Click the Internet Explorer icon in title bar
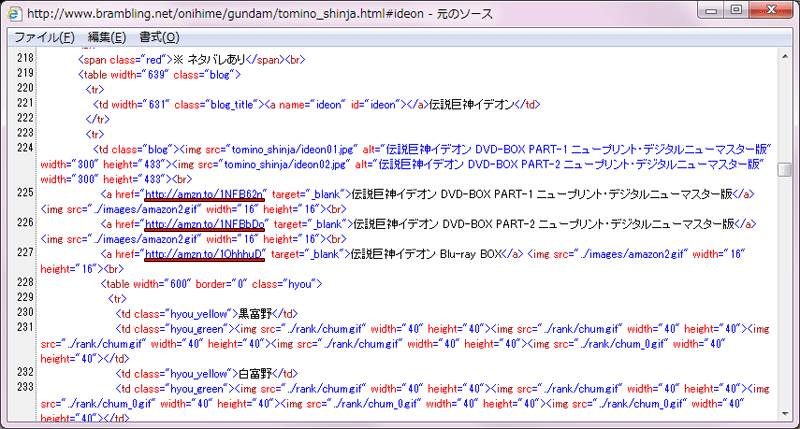 (x=14, y=13)
